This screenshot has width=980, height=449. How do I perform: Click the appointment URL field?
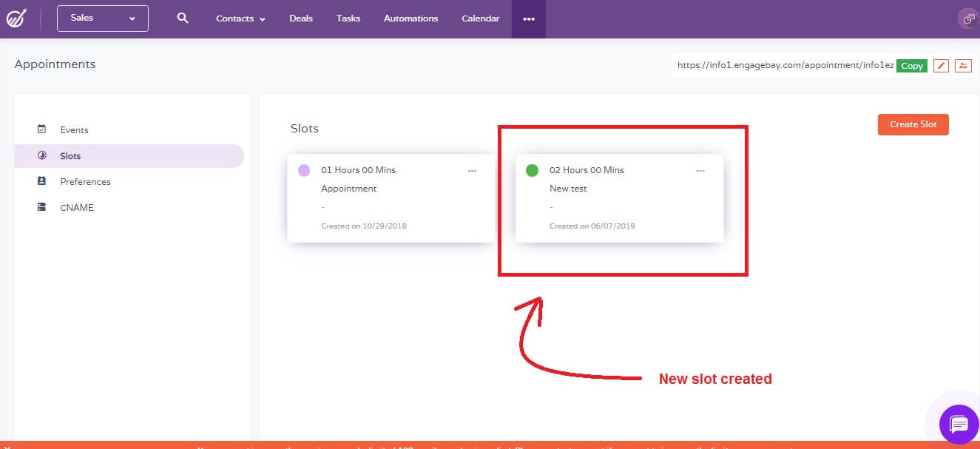click(785, 65)
